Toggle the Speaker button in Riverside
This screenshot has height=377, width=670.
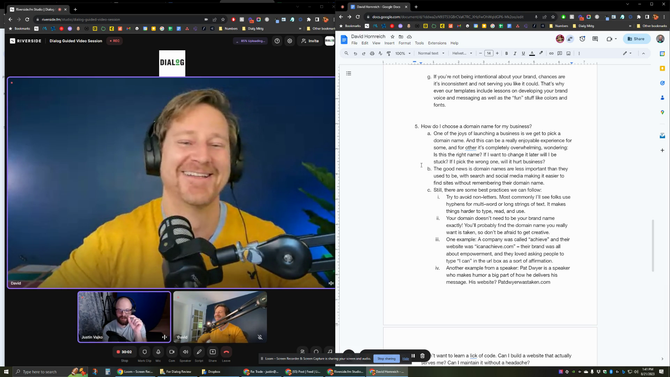coord(185,352)
